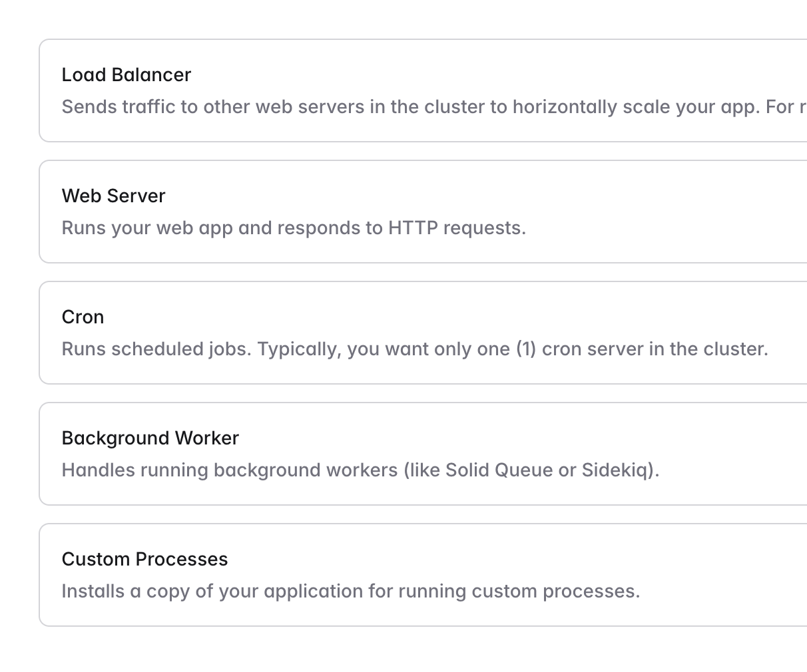Click "Runs your web app" description text
Screen dimensions: 807x672
click(147, 228)
